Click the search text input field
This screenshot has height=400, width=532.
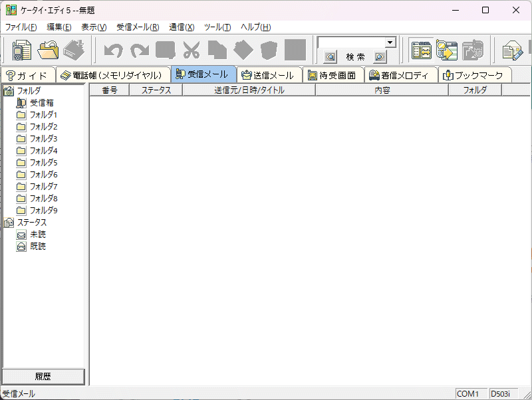[x=351, y=43]
